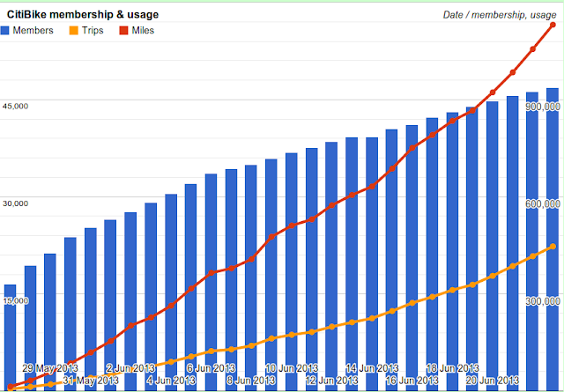The image size is (564, 392).
Task: Click the 8 Jun 2013 date label
Action: pos(251,381)
